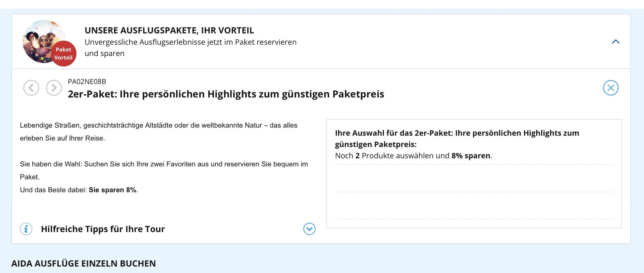Close the 2er-Paket detail panel
644x273 pixels.
pos(610,88)
